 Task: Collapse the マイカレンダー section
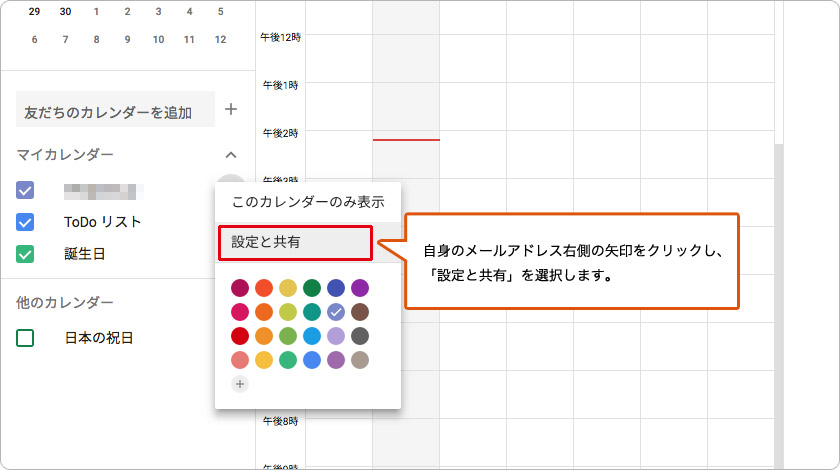tap(231, 155)
